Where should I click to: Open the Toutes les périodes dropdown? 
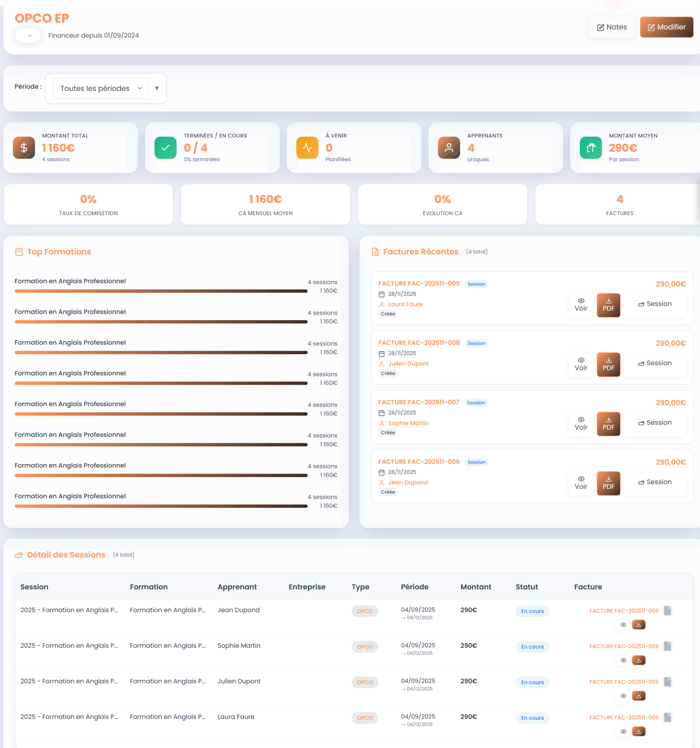[x=101, y=88]
